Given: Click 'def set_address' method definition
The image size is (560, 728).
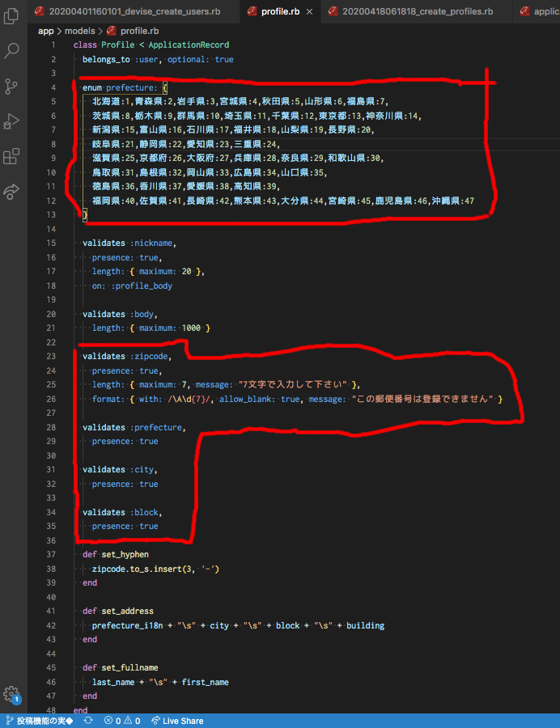Looking at the screenshot, I should (118, 611).
